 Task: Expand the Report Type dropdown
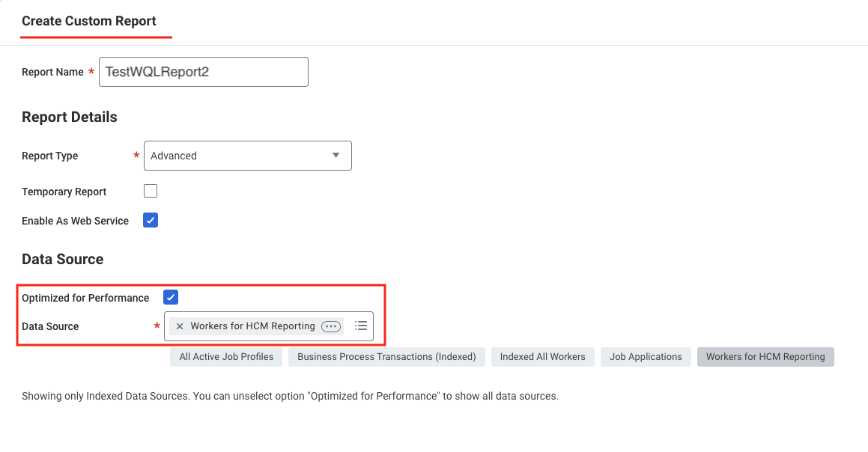(x=336, y=155)
